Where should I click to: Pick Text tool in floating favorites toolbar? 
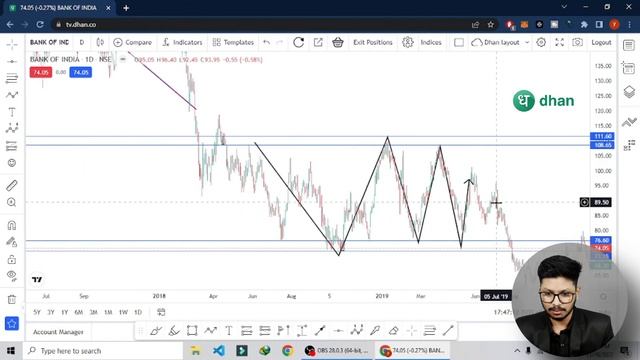(x=229, y=330)
